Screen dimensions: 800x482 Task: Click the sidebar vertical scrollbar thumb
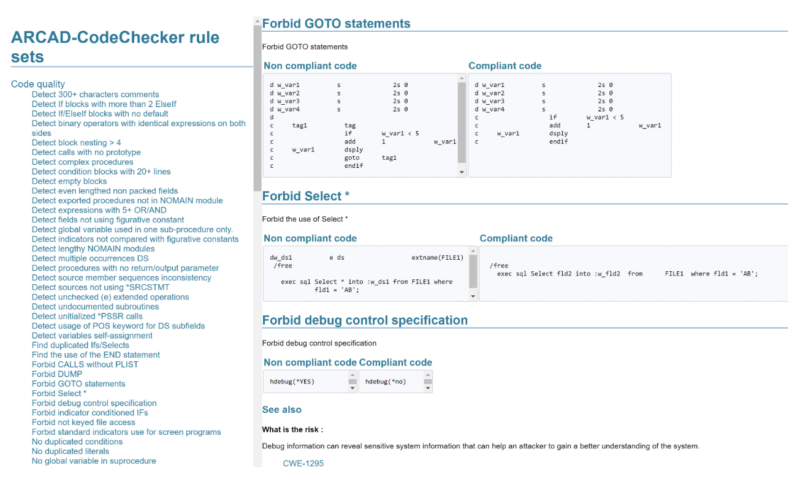click(257, 107)
